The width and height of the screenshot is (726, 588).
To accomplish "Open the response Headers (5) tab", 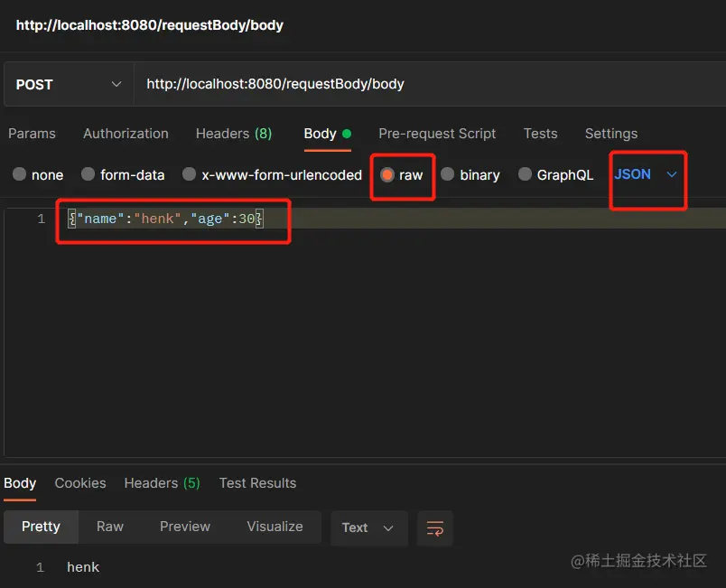I will coord(162,483).
